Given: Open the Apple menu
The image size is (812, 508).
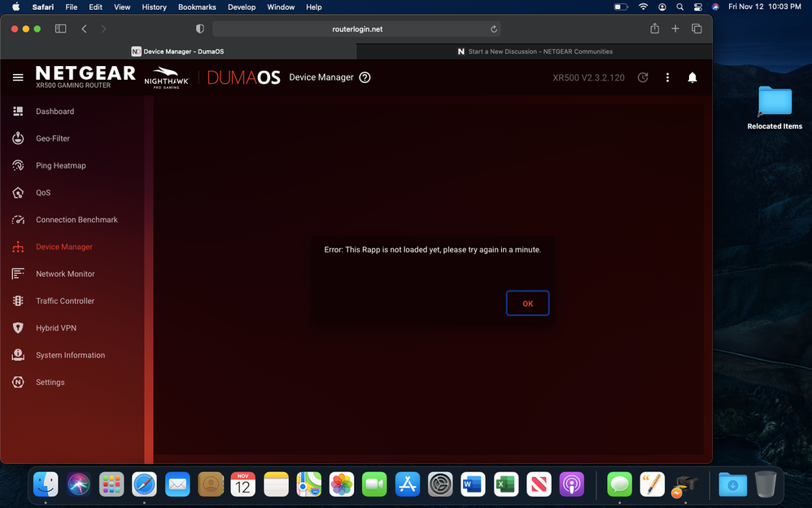Looking at the screenshot, I should pos(16,7).
